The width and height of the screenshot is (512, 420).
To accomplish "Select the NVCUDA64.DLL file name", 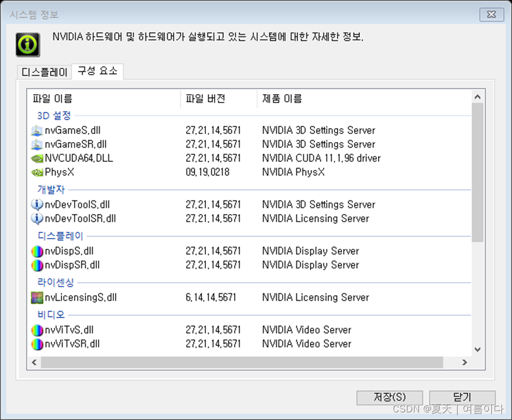I will coord(78,159).
